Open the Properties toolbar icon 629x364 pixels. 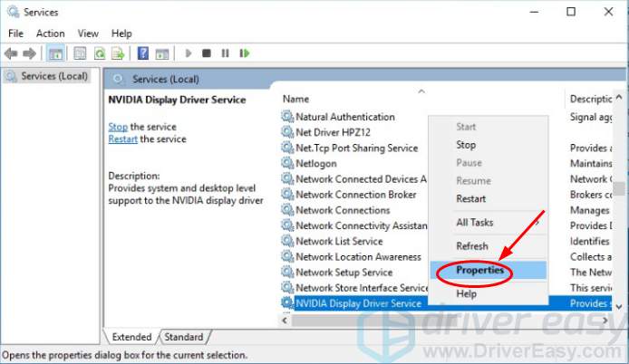(x=80, y=53)
